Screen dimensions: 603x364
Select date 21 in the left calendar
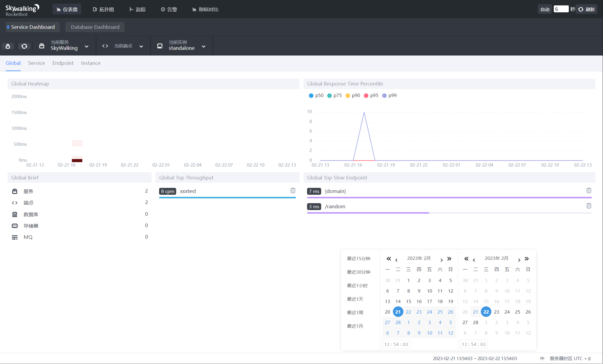pyautogui.click(x=398, y=312)
